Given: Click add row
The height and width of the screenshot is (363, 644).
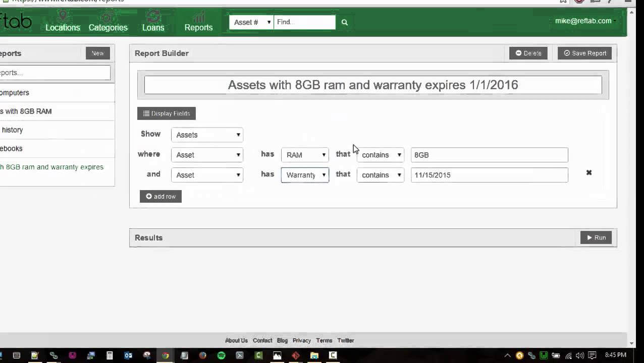Looking at the screenshot, I should pos(160,196).
